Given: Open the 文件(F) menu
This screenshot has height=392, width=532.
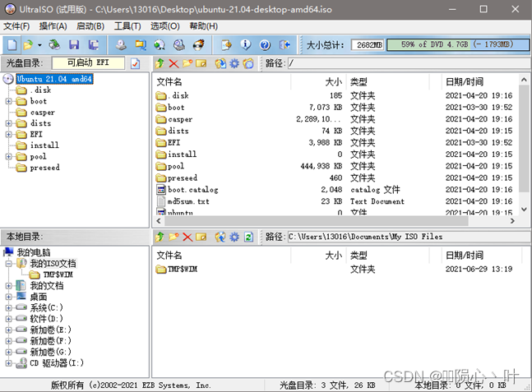Looking at the screenshot, I should click(16, 26).
